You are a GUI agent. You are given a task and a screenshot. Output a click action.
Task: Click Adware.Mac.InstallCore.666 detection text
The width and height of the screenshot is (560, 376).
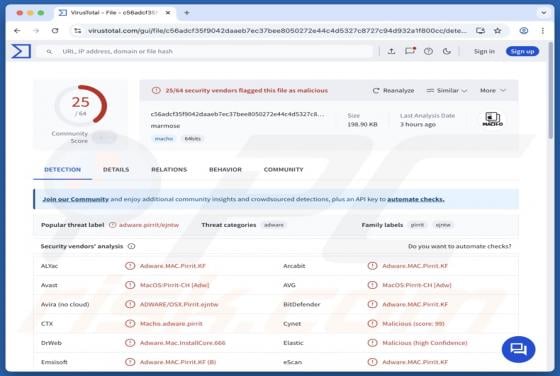pyautogui.click(x=182, y=343)
